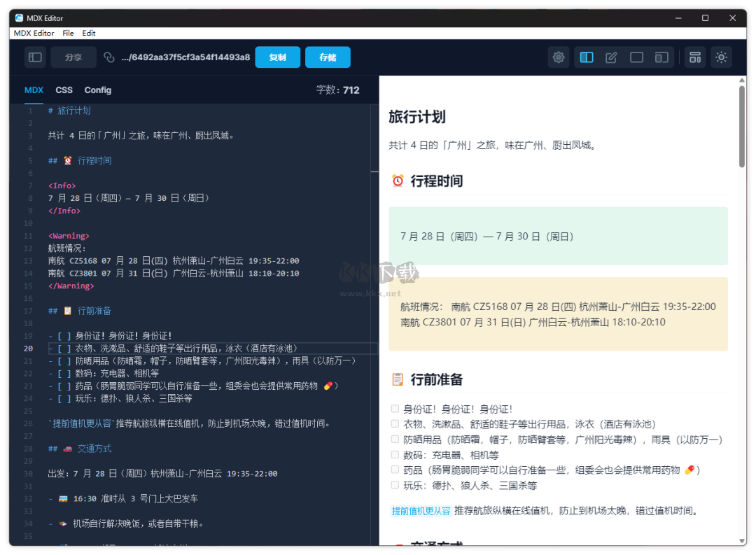Click editor line 22 数码：充电器 item
Screen dimensions: 756x555
(103, 373)
